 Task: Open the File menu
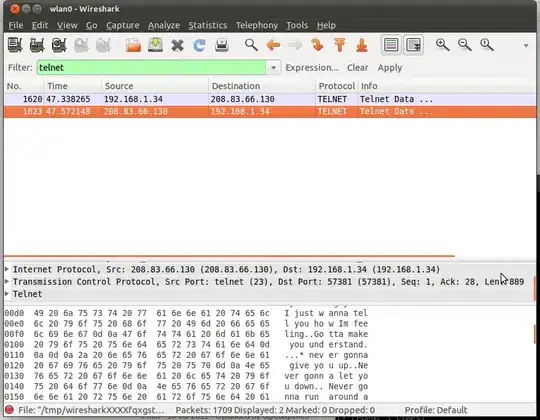pos(16,25)
